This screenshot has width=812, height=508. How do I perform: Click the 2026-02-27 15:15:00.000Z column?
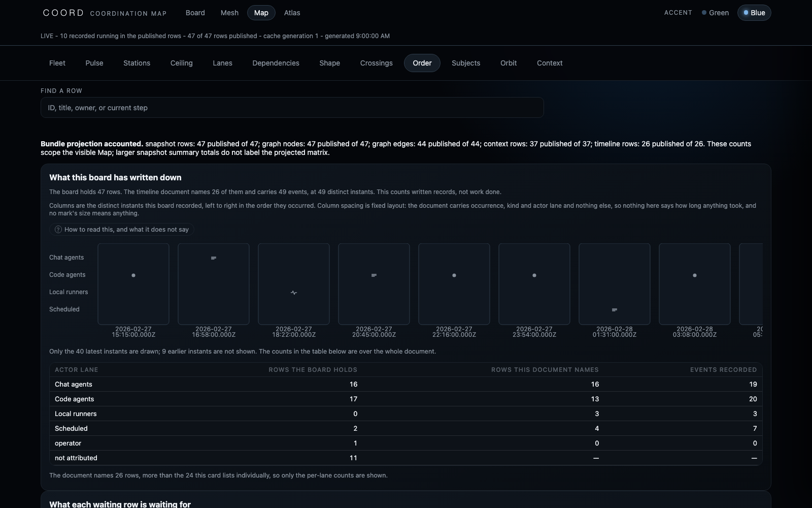pos(133,284)
